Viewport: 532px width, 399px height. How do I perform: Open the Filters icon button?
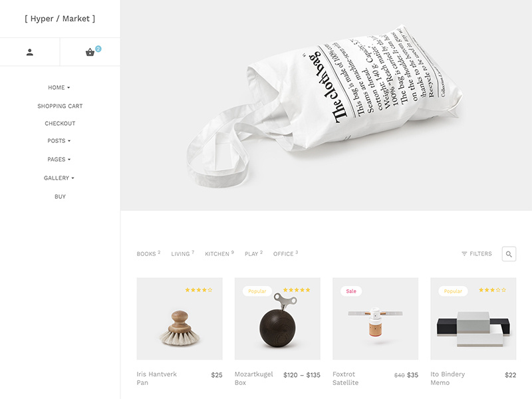click(477, 254)
